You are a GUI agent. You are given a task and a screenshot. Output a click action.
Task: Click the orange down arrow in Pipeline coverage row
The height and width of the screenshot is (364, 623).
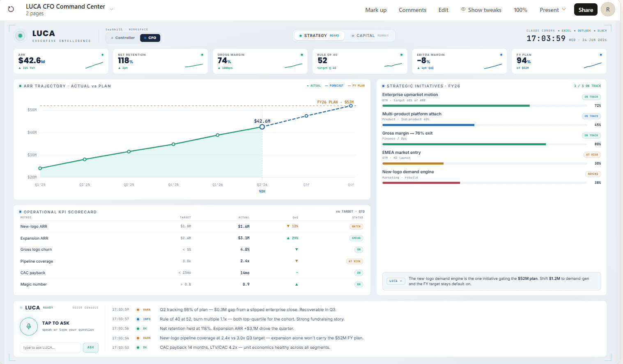(297, 261)
